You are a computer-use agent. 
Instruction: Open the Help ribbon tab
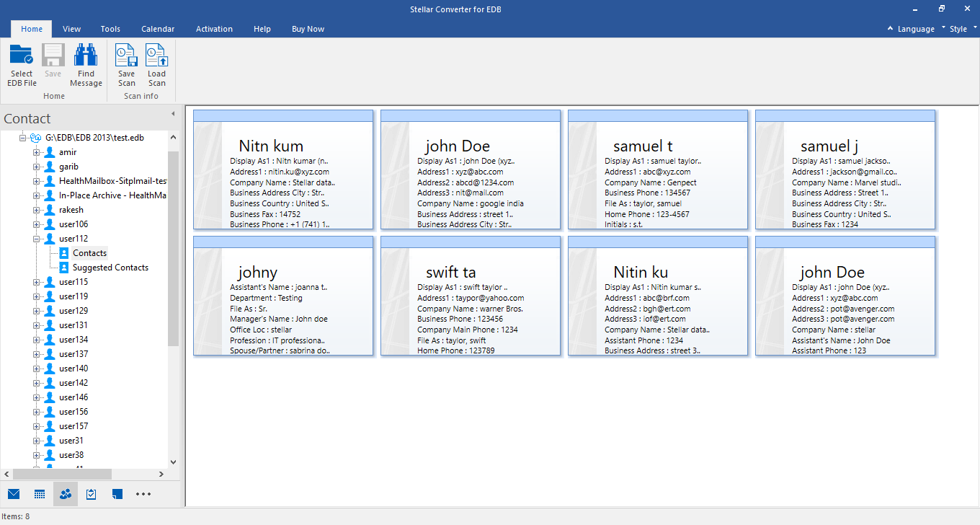262,29
